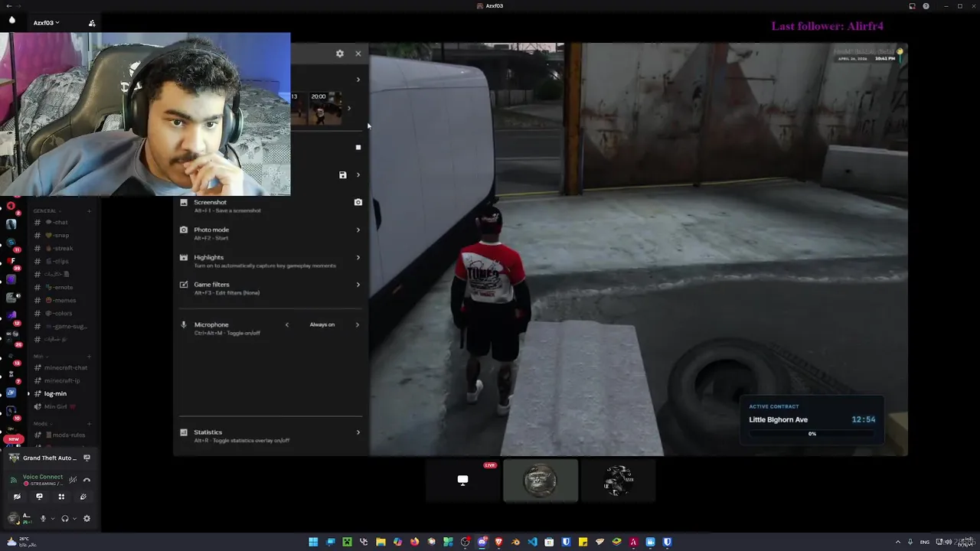Expand the top overlay row chevron
The width and height of the screenshot is (980, 551).
click(x=358, y=80)
